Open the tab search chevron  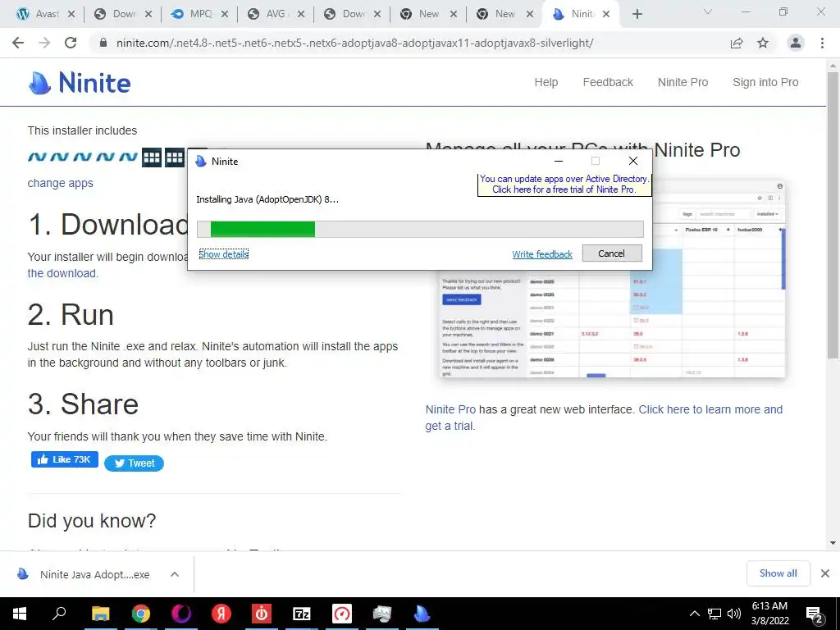(707, 11)
